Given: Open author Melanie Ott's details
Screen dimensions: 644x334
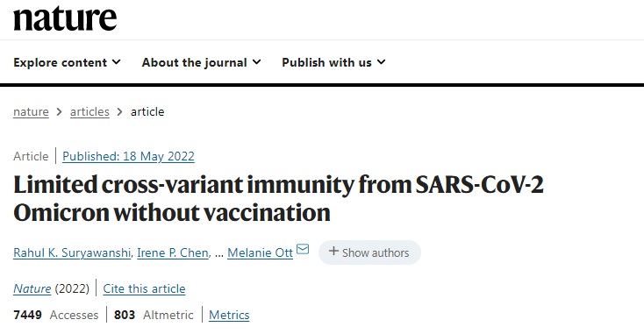Looking at the screenshot, I should (260, 252).
